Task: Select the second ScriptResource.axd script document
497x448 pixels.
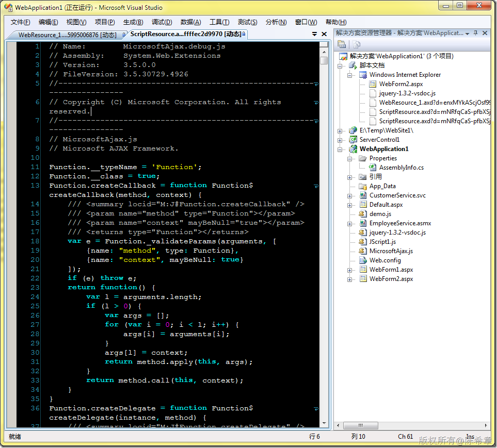Action: pos(434,121)
